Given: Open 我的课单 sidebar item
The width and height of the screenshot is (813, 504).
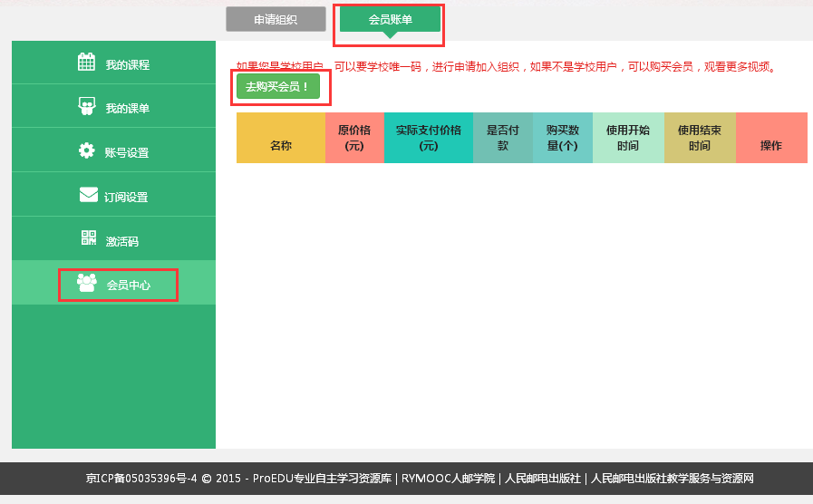Looking at the screenshot, I should pyautogui.click(x=113, y=106).
